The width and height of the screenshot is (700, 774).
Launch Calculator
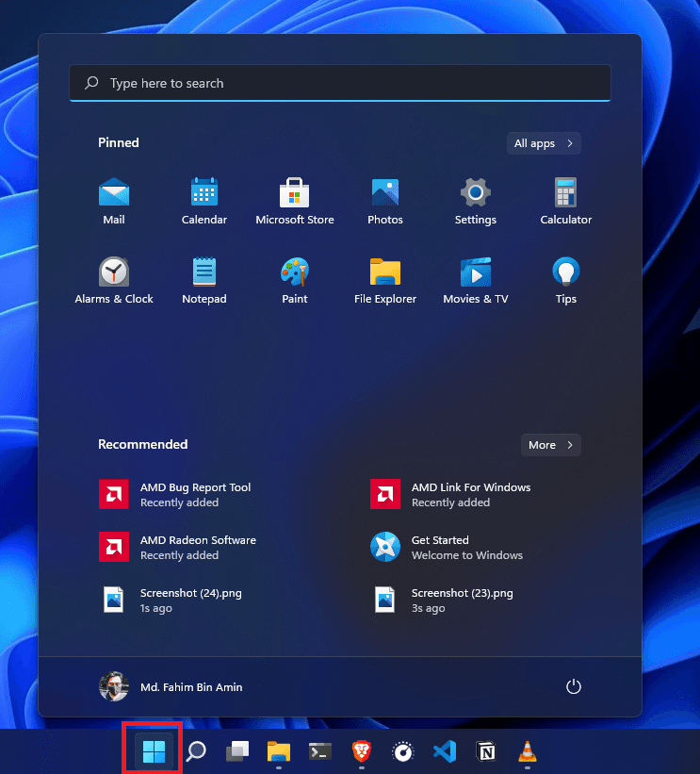[566, 202]
